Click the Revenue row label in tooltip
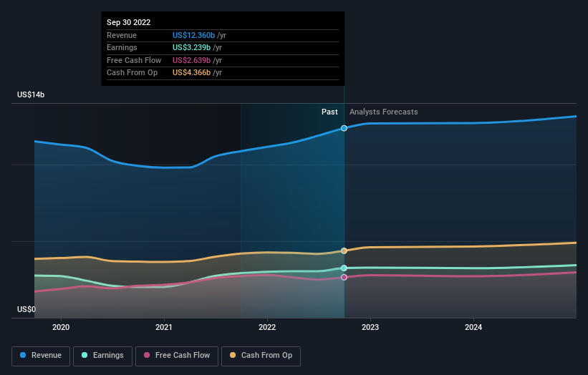Image resolution: width=588 pixels, height=375 pixels. coord(122,35)
